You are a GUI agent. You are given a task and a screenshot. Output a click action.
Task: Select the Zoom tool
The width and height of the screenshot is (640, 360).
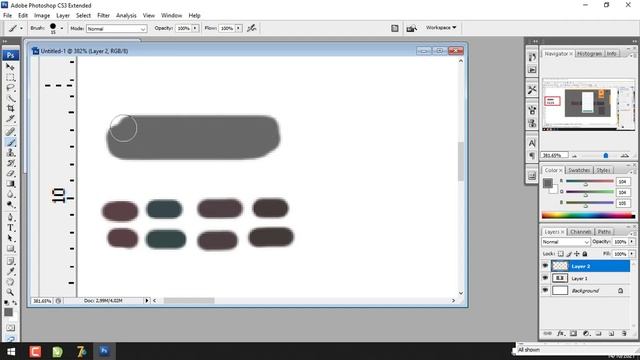pyautogui.click(x=10, y=292)
